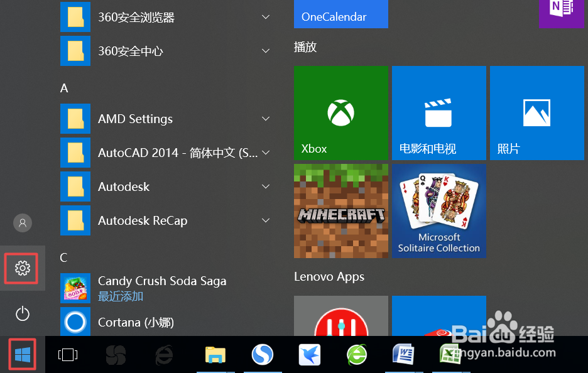Launch File Explorer from the taskbar

tap(215, 355)
